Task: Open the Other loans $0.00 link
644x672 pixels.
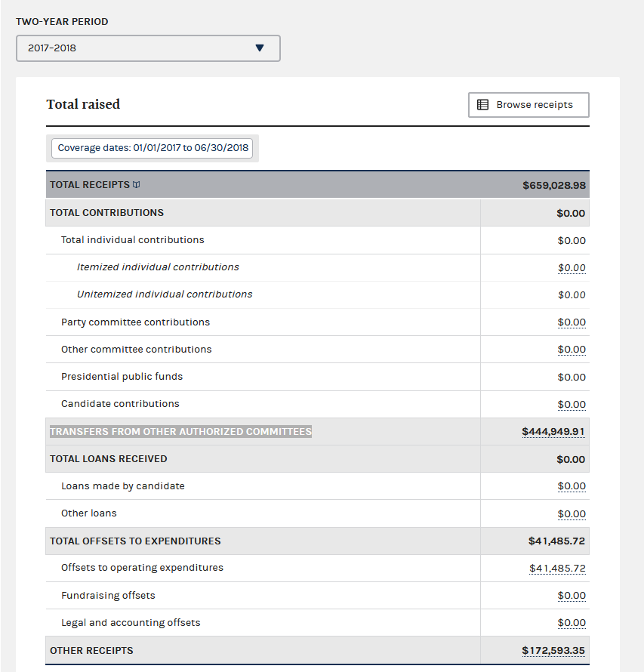Action: (572, 514)
